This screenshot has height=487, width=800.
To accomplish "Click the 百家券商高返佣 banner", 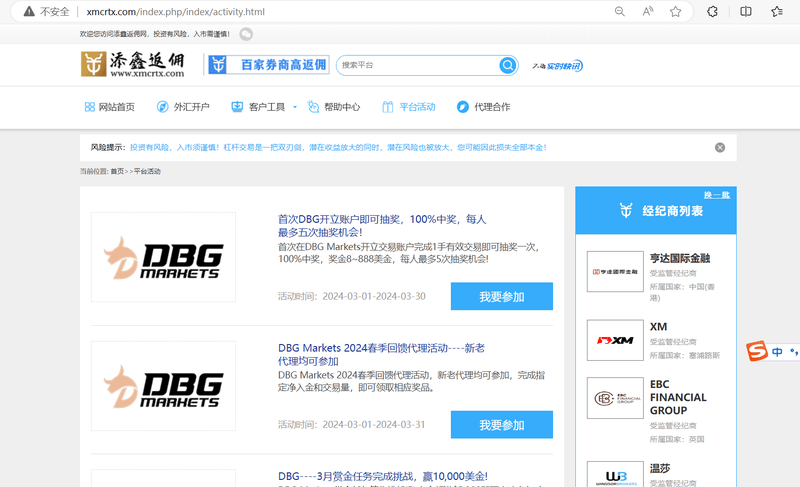I will coord(268,65).
